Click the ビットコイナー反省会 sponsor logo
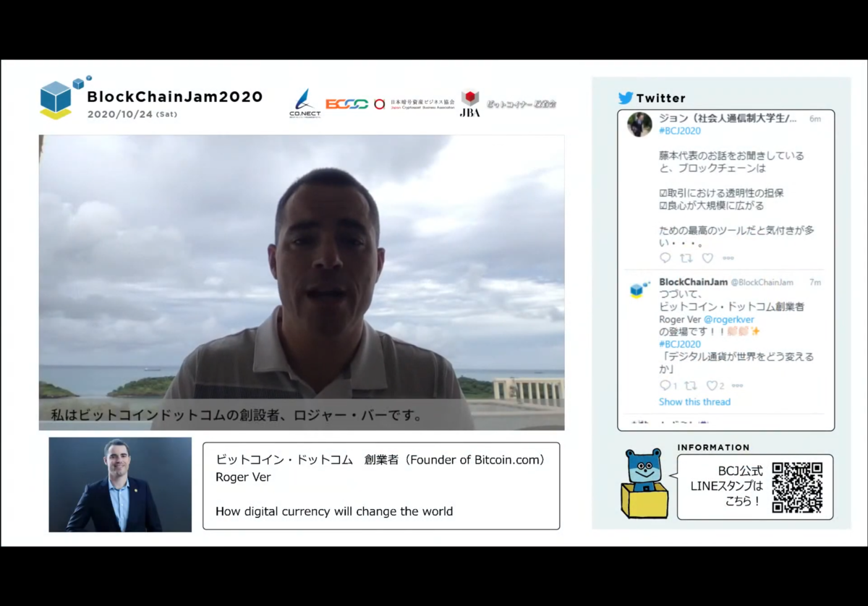 point(521,104)
